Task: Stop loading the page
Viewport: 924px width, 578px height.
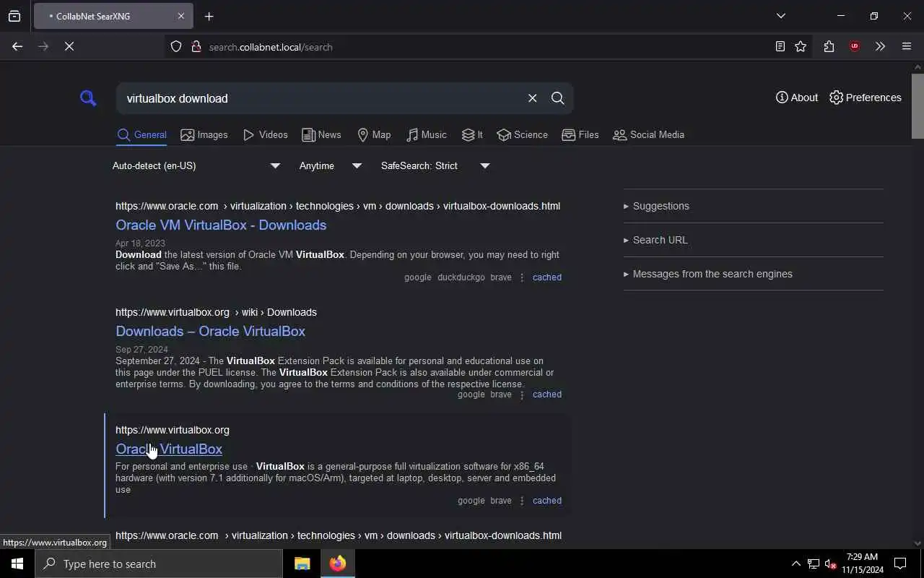Action: 69,46
